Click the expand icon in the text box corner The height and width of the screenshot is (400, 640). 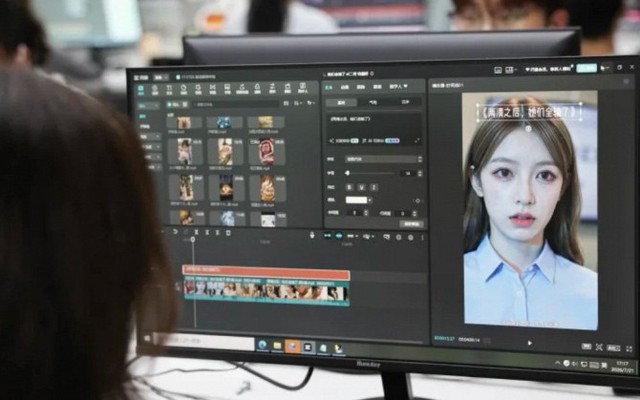pyautogui.click(x=417, y=140)
